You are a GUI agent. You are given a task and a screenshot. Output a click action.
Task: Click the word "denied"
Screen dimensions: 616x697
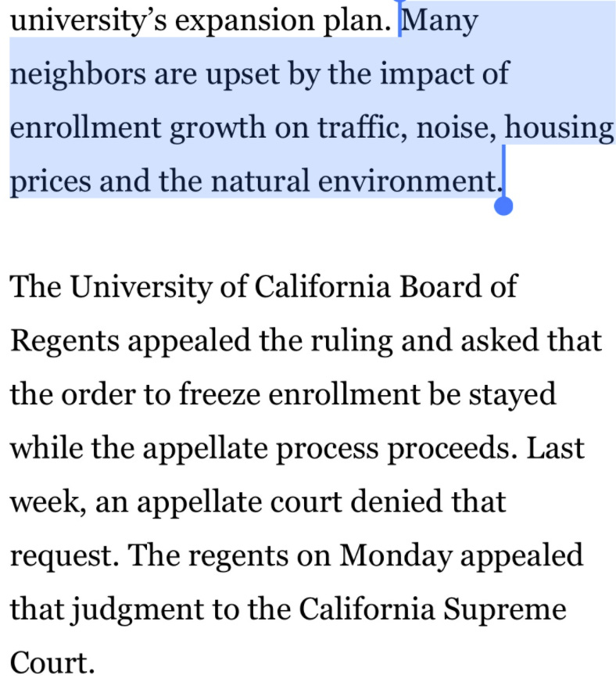point(396,502)
